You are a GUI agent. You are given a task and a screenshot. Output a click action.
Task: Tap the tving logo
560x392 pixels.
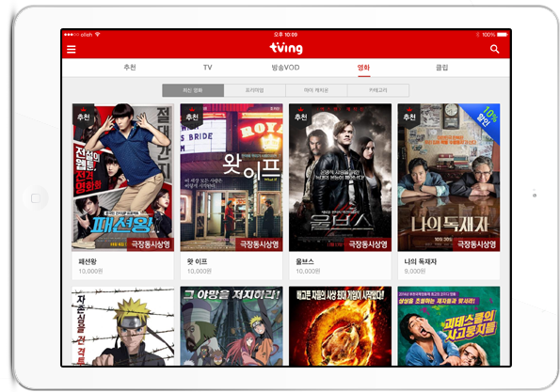click(x=286, y=48)
